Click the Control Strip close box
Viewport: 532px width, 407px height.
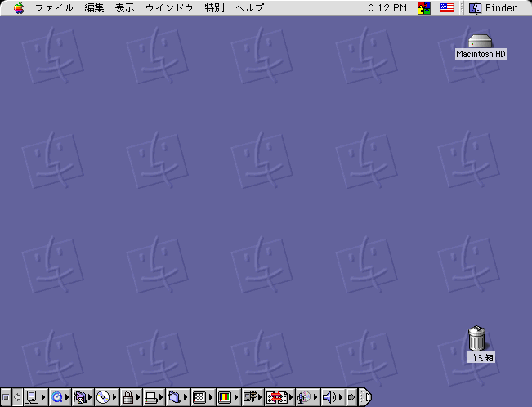pos(6,397)
